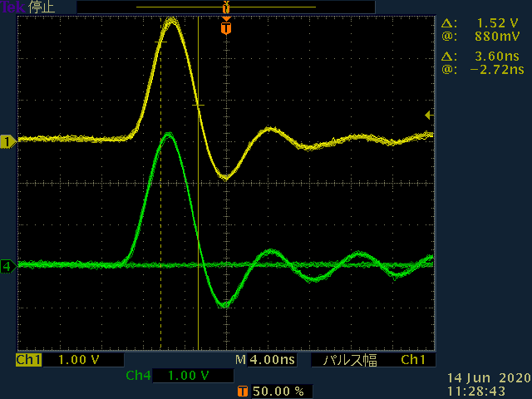Click the orange T icon beside 50.00 %

point(242,392)
